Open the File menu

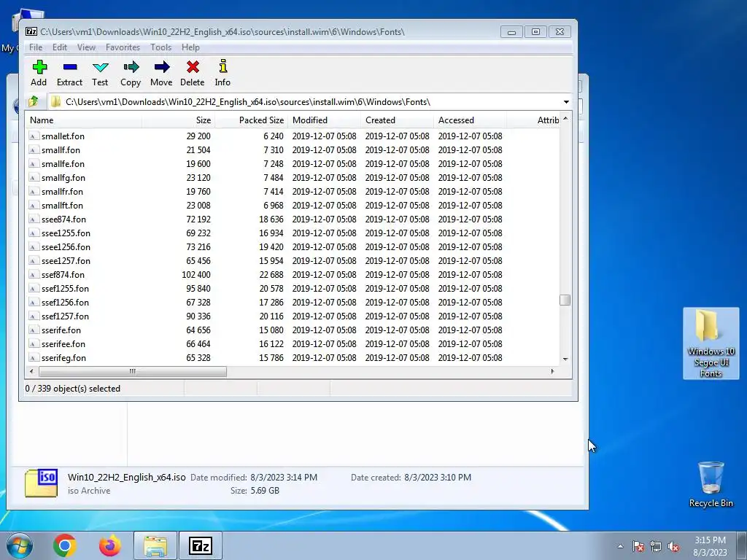point(36,47)
